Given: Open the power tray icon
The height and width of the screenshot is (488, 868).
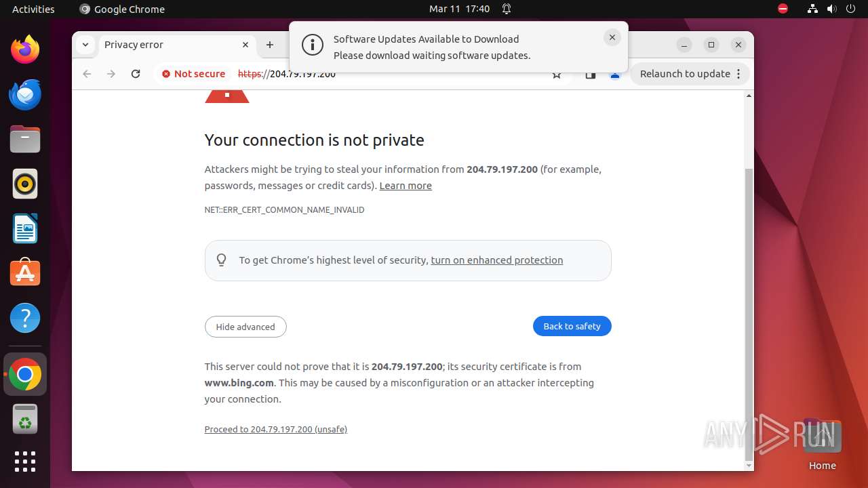Looking at the screenshot, I should point(850,9).
